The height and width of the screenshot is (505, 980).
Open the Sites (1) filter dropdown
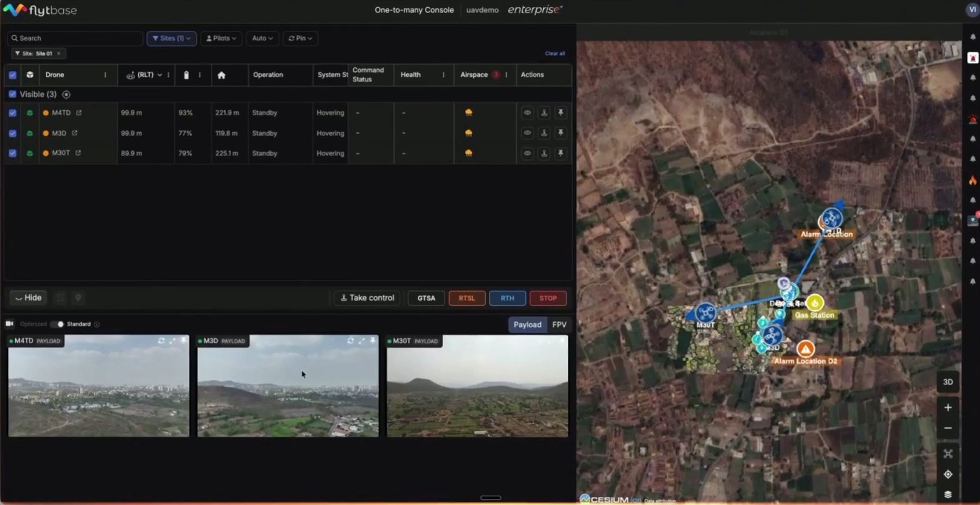tap(171, 38)
